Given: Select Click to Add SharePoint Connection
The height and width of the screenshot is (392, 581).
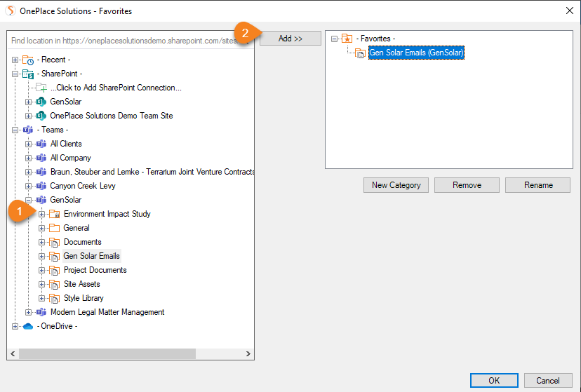Looking at the screenshot, I should click(116, 88).
